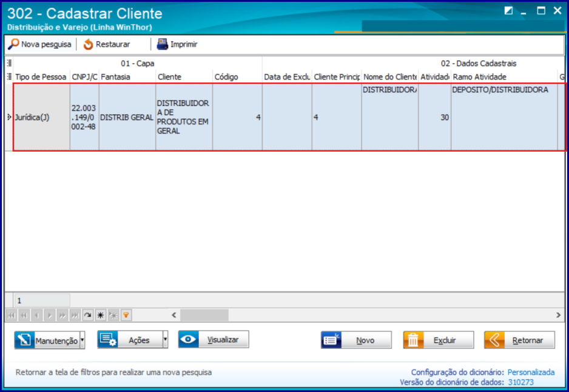Sort by Atividade column header
Image resolution: width=569 pixels, height=392 pixels.
coord(435,76)
